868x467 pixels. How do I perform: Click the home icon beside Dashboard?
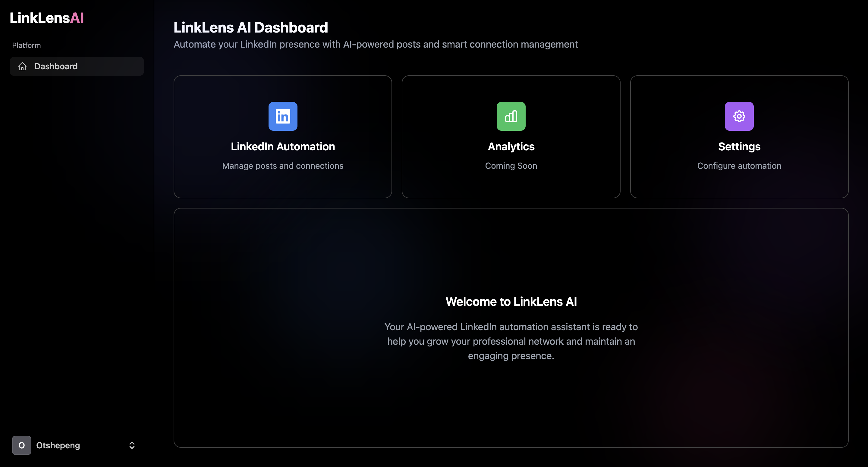pyautogui.click(x=22, y=66)
